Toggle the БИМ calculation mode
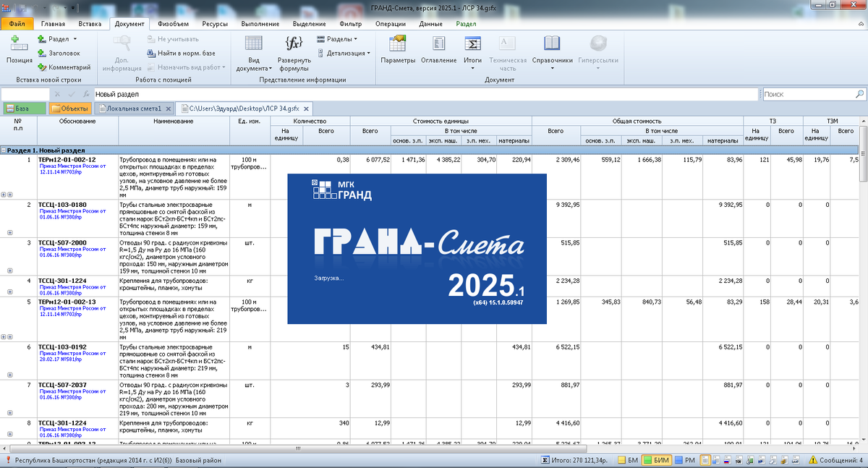Image resolution: width=868 pixels, height=468 pixels. (658, 460)
